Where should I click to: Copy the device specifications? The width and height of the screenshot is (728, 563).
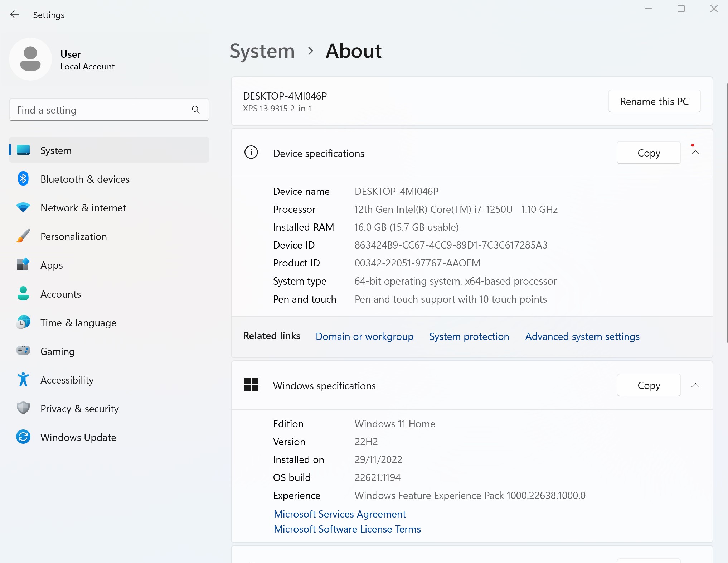coord(649,153)
